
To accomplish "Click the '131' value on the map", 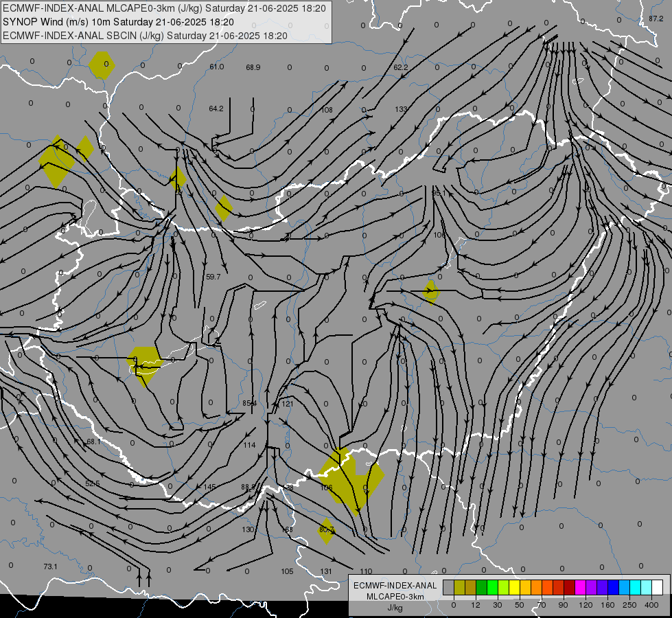I will 326,572.
